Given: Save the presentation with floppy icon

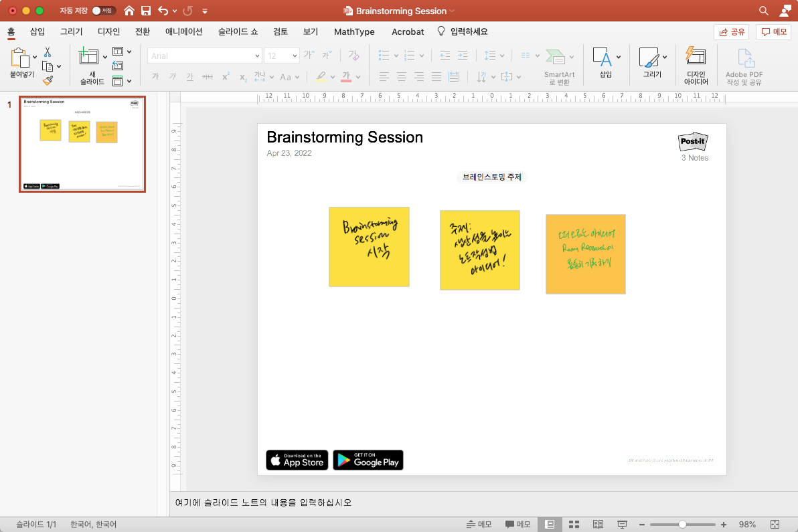Looking at the screenshot, I should coord(146,11).
